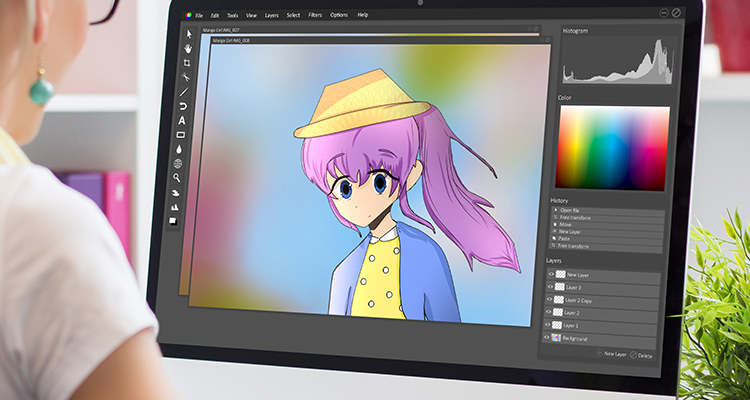
Task: Click the plus circle icon beside New Layer
Action: pyautogui.click(x=599, y=353)
